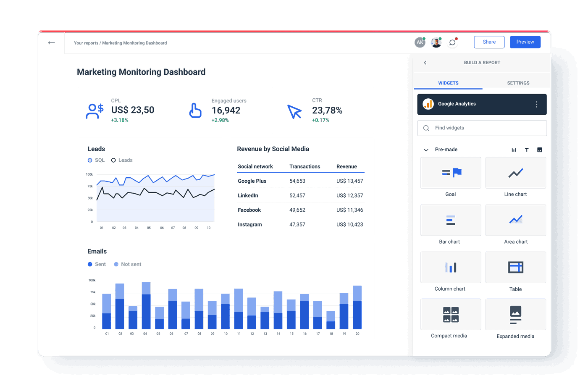Add the Compact media widget
The image size is (588, 389).
(x=450, y=314)
